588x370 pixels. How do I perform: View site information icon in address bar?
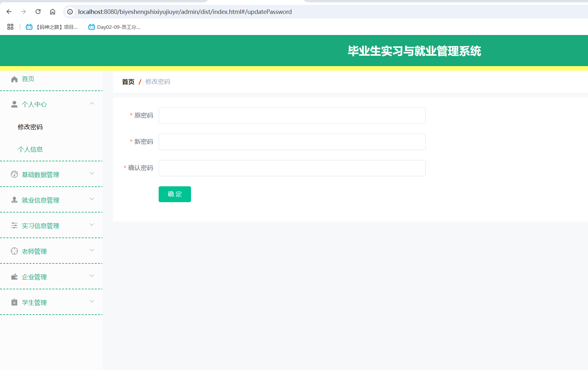(x=70, y=12)
